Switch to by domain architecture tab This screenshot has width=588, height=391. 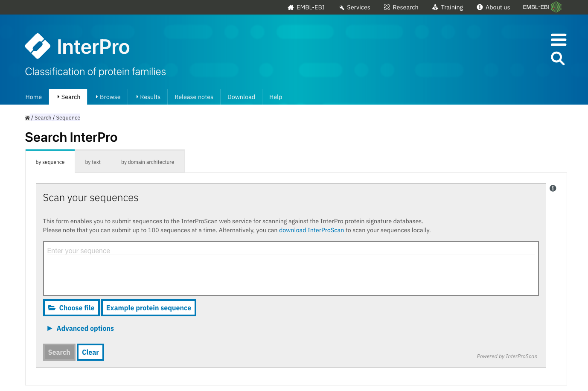tap(148, 162)
